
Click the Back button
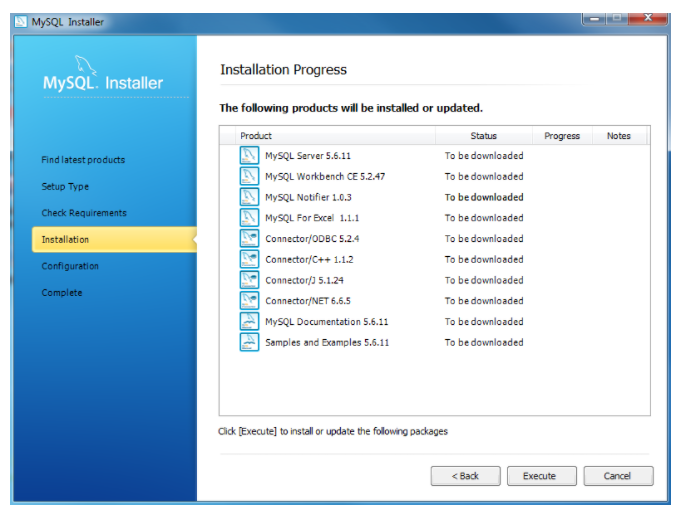(465, 476)
